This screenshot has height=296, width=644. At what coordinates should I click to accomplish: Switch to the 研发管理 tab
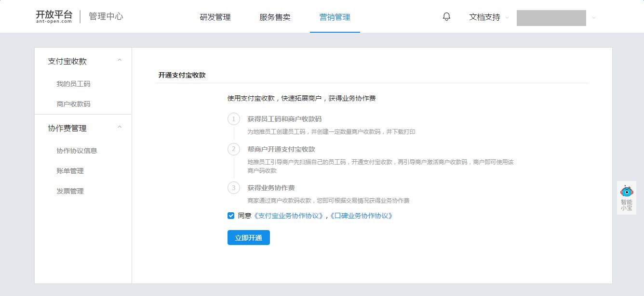pos(215,17)
